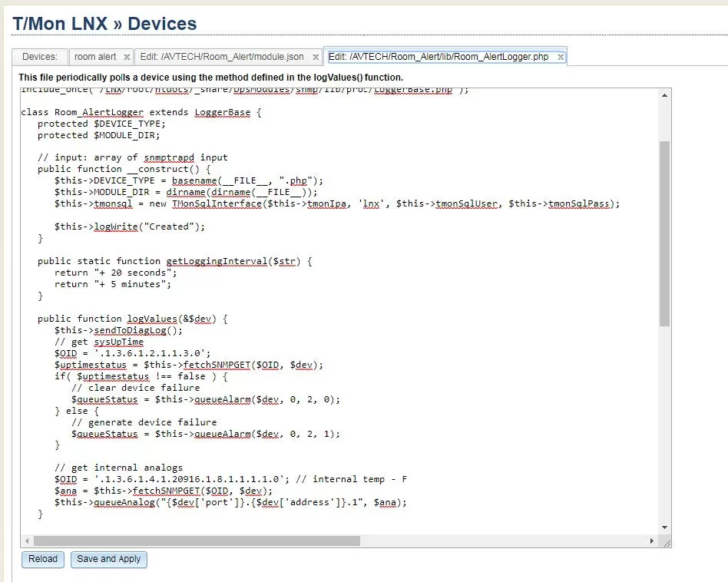Click the internal temp OID line

click(230, 479)
